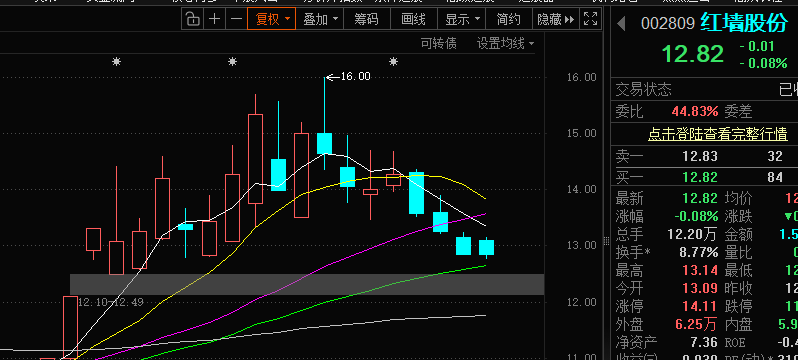Click the unlock padlock icon in toolbar
The image size is (798, 360).
(x=192, y=19)
